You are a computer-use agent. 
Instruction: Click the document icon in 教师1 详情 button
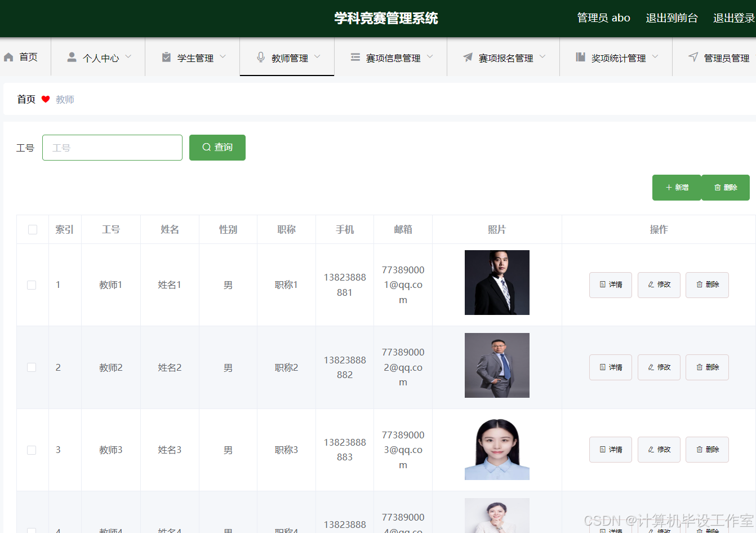coord(603,285)
